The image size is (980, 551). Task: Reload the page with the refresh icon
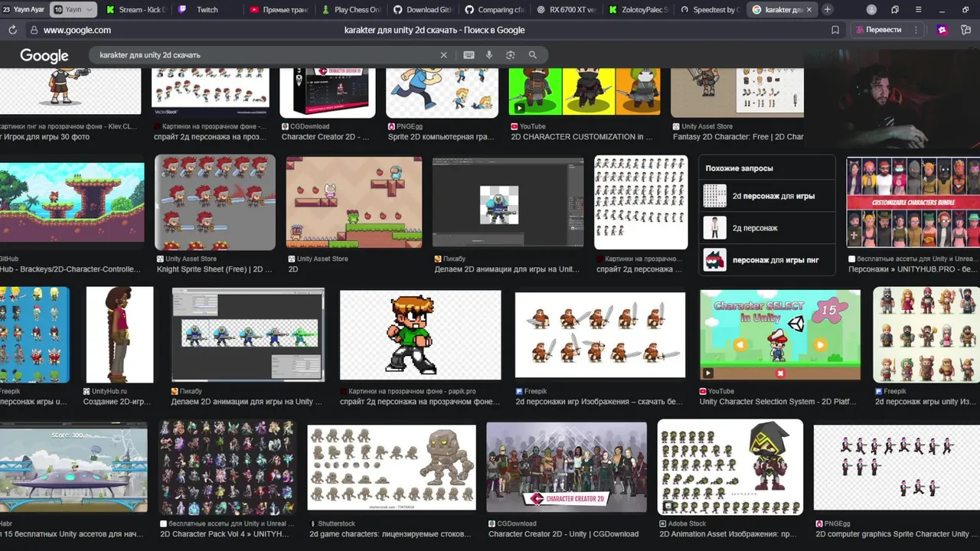click(x=12, y=30)
